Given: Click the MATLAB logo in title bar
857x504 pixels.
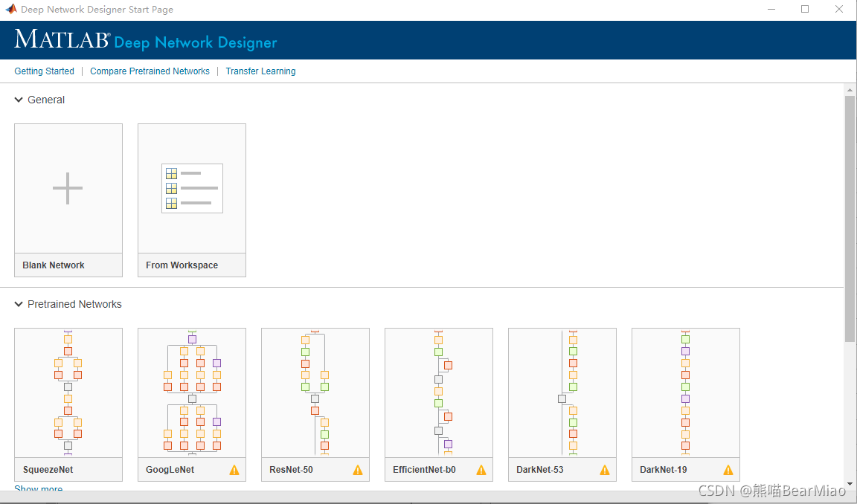Looking at the screenshot, I should tap(11, 9).
